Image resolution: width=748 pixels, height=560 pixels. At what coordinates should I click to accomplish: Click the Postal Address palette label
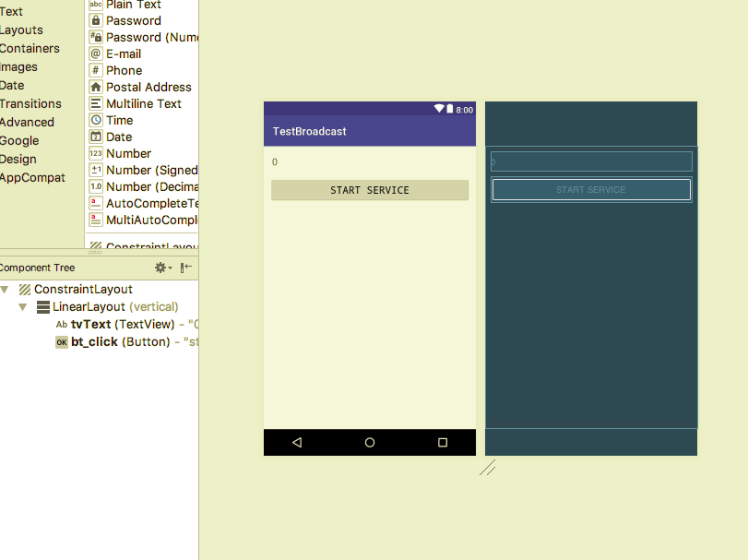pos(148,87)
